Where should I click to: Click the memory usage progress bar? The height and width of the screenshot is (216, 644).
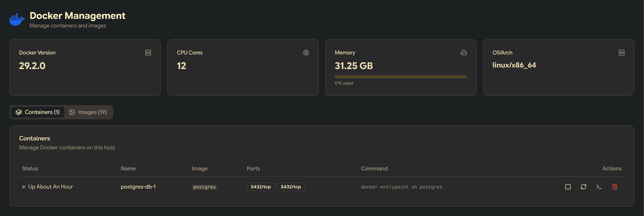point(400,77)
